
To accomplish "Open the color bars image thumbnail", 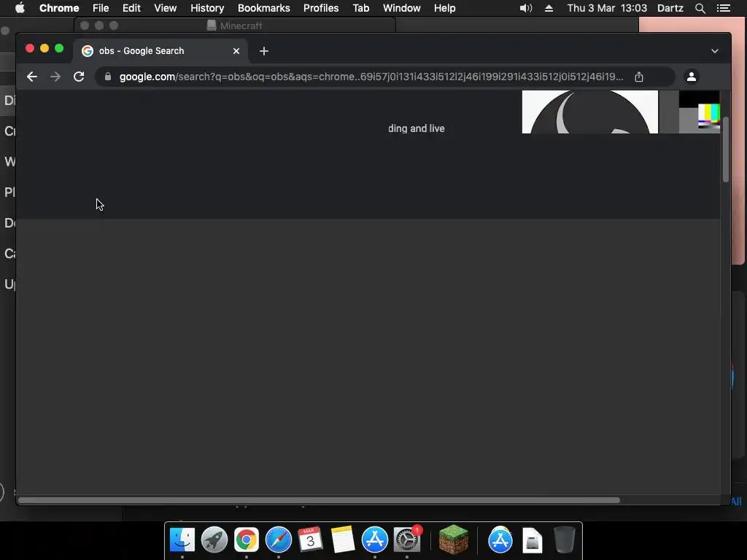I will tap(699, 112).
